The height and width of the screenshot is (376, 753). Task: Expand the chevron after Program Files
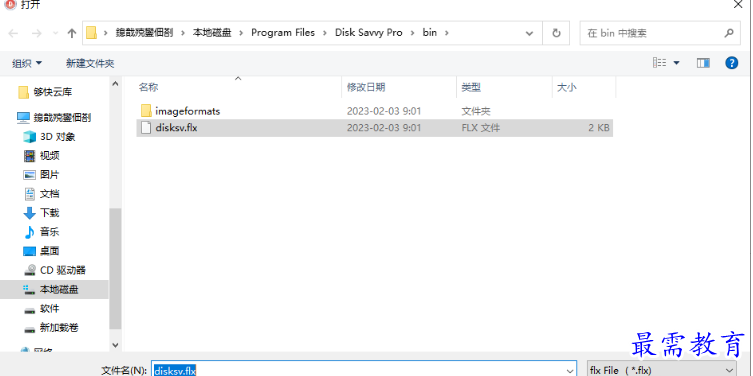click(325, 33)
